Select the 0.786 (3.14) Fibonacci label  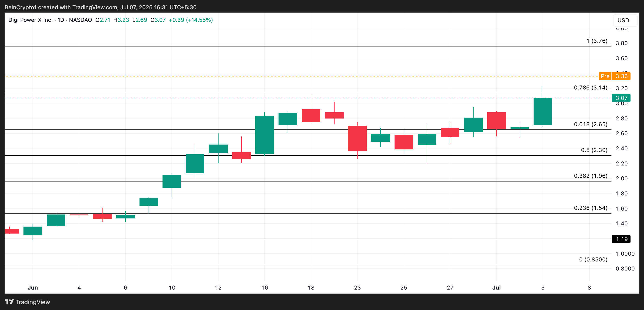(590, 88)
